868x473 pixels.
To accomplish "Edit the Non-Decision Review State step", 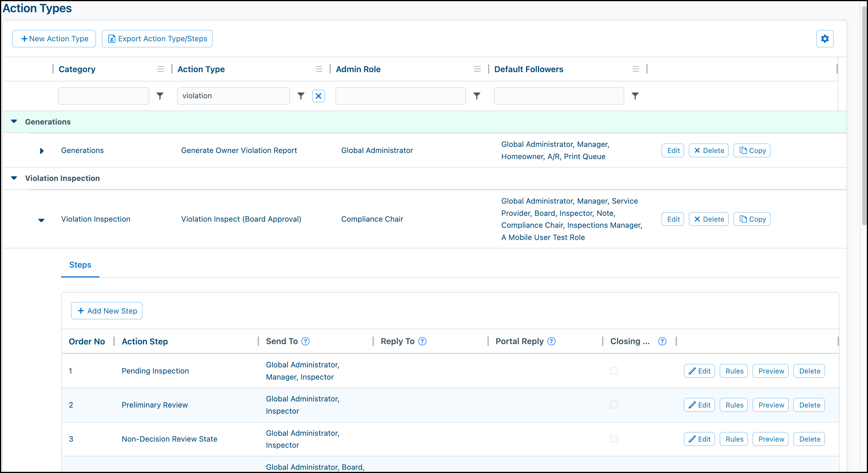I will 700,439.
